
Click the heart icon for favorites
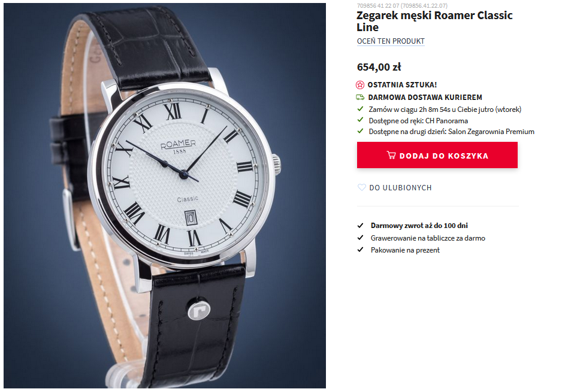pyautogui.click(x=362, y=187)
